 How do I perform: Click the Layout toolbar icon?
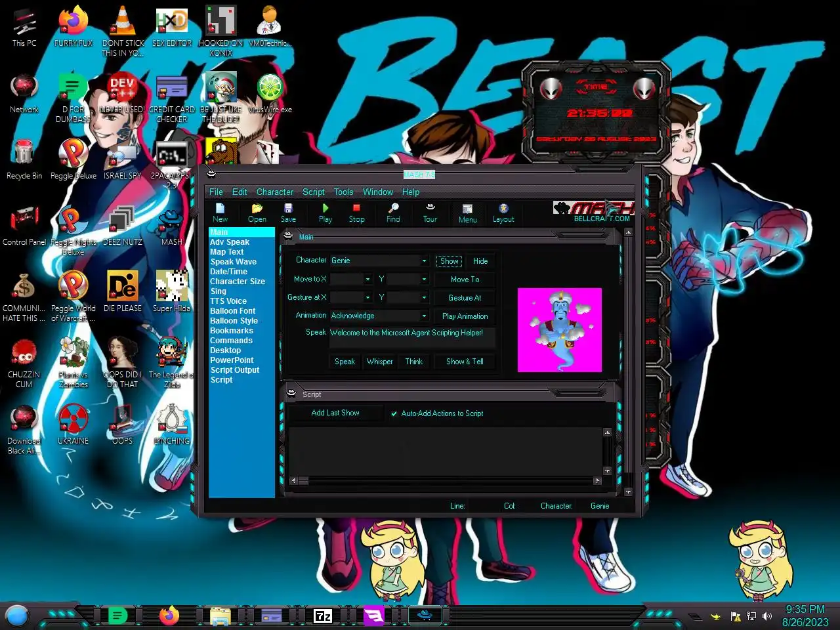tap(503, 213)
